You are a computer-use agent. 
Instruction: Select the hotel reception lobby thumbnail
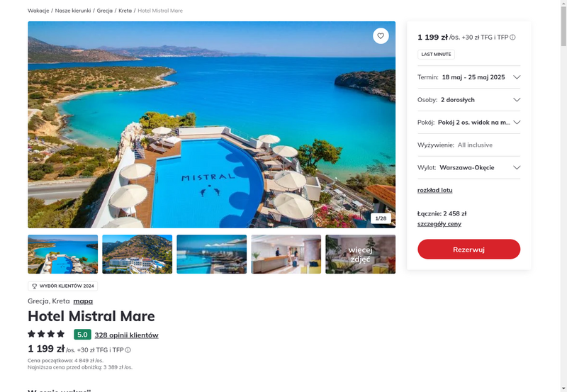pos(286,254)
